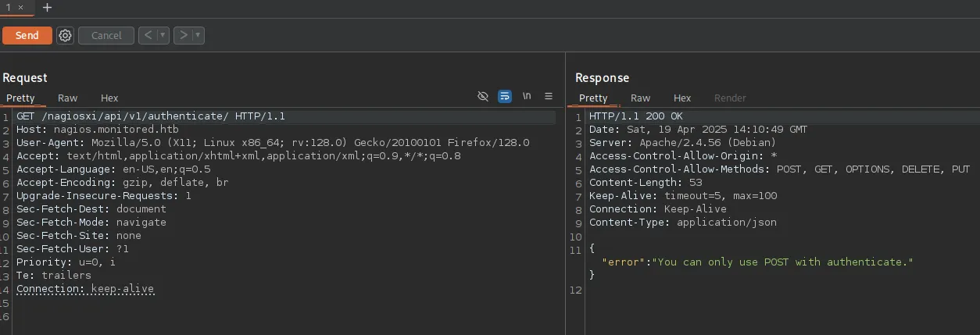
Task: Switch request view to Raw tab
Action: tap(67, 98)
